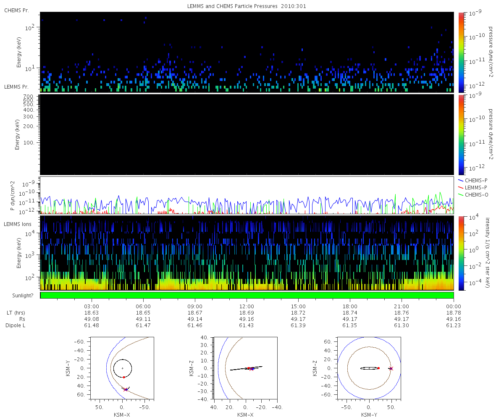Click the red star marker in KSM-Y KSM-Z plot

coord(391,368)
